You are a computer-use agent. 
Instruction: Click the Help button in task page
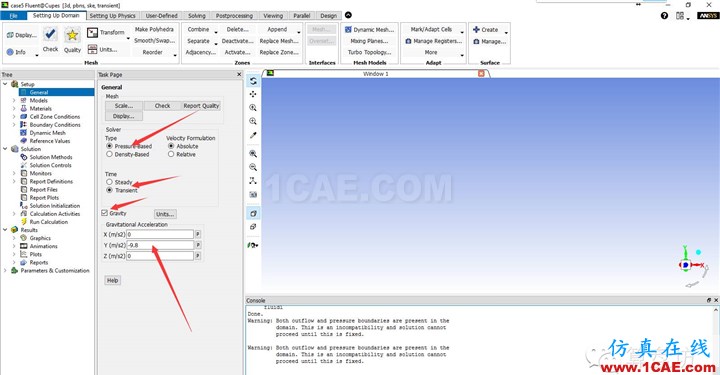112,280
